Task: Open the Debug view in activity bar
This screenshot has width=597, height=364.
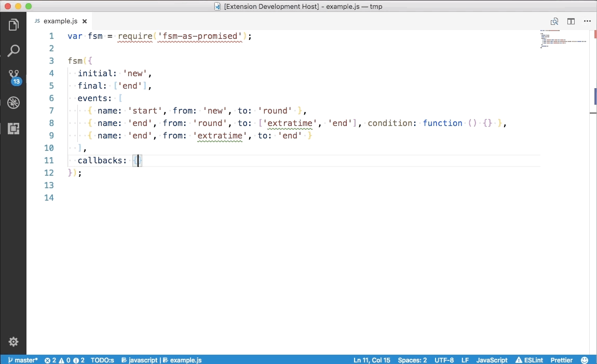Action: tap(13, 103)
